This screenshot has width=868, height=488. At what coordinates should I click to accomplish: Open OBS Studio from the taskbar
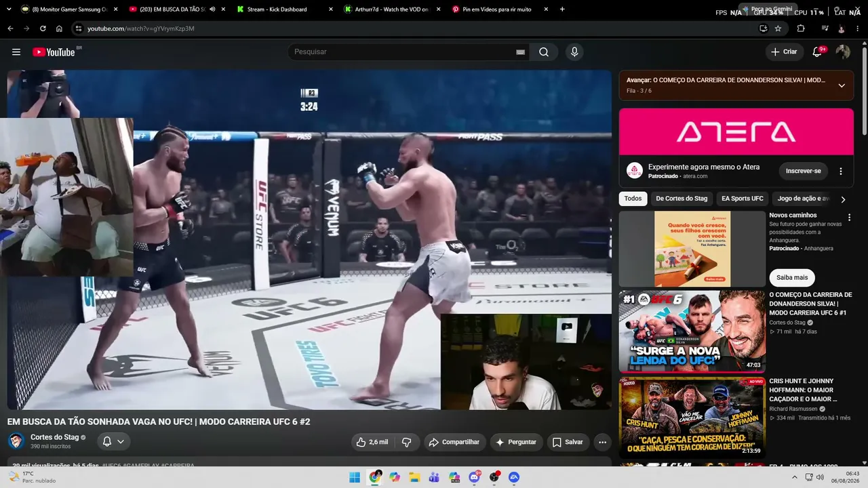(x=494, y=477)
